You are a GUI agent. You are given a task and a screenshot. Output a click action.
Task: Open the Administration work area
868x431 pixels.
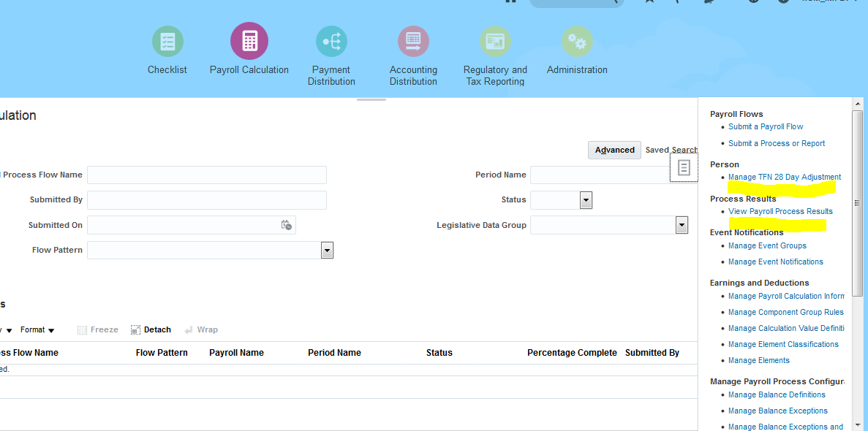[x=577, y=41]
